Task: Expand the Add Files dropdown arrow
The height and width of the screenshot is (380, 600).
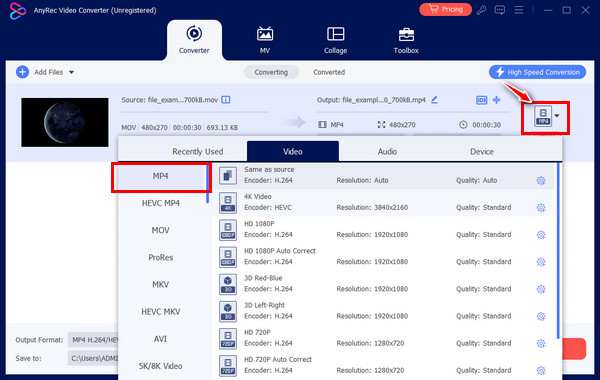Action: [71, 72]
